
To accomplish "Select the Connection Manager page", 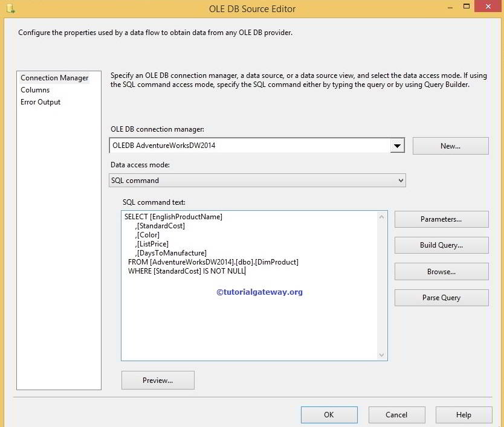I will point(54,77).
